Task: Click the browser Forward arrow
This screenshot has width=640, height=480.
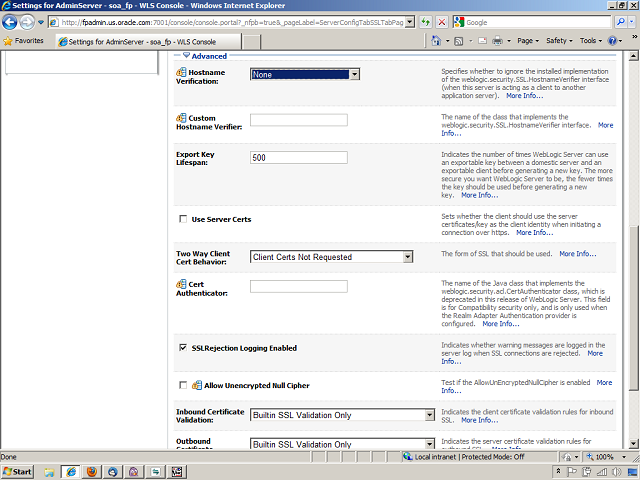Action: point(27,22)
